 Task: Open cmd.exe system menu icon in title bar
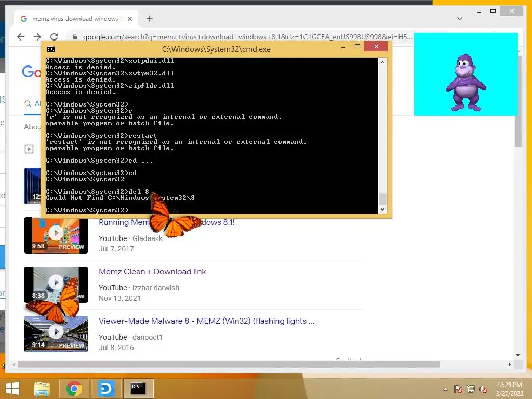point(51,49)
